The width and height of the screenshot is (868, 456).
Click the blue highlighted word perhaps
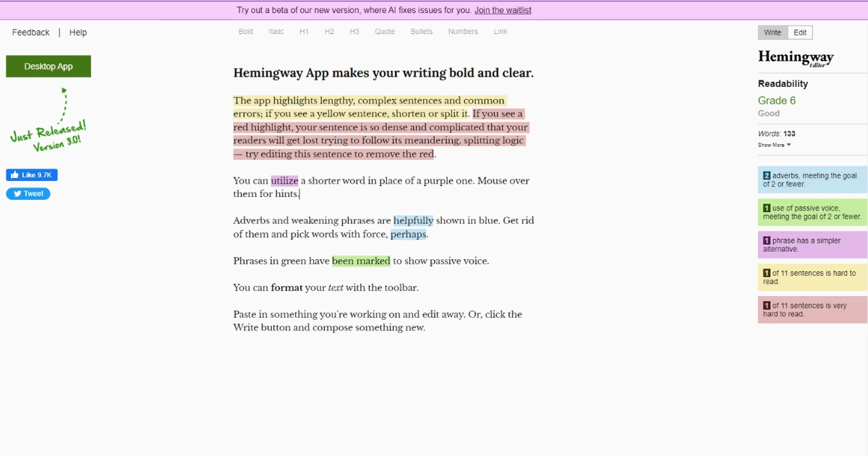click(x=409, y=235)
